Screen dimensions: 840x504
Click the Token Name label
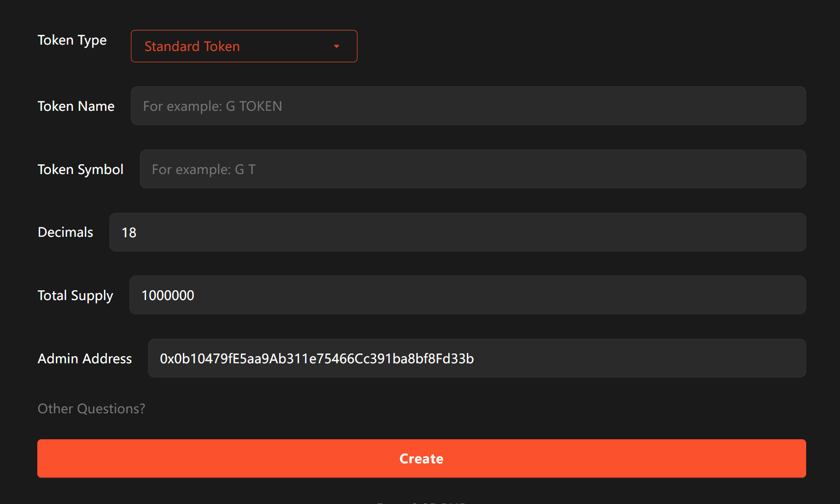[76, 106]
